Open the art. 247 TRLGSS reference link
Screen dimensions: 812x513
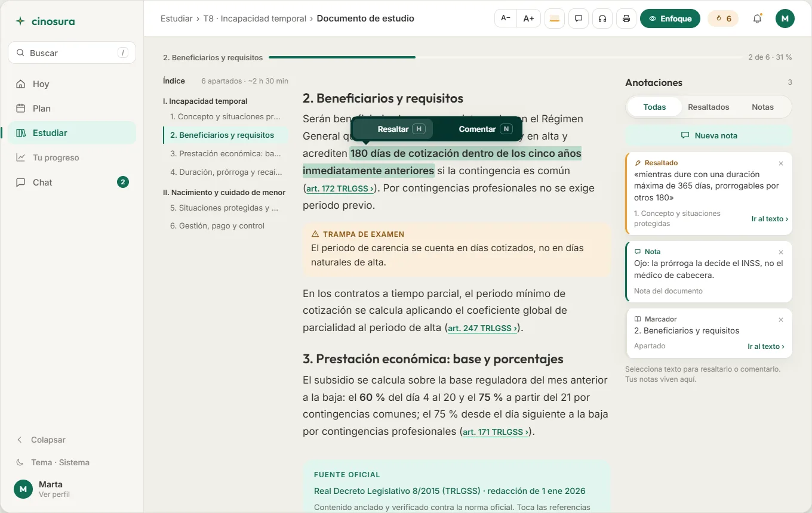click(x=482, y=328)
